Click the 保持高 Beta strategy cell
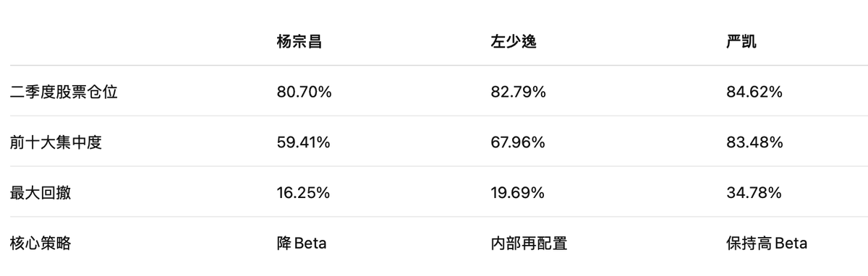Viewport: 868px width, 276px height. [767, 243]
